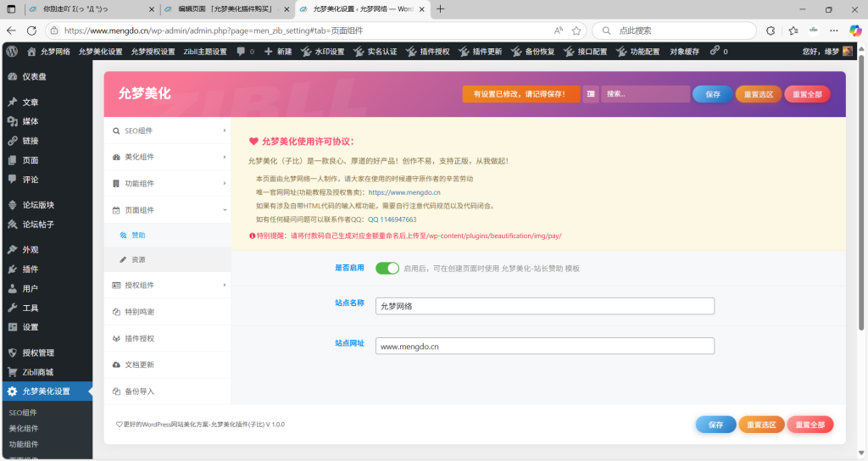Open browser favorites list icon
Image resolution: width=868 pixels, height=461 pixels.
click(793, 31)
